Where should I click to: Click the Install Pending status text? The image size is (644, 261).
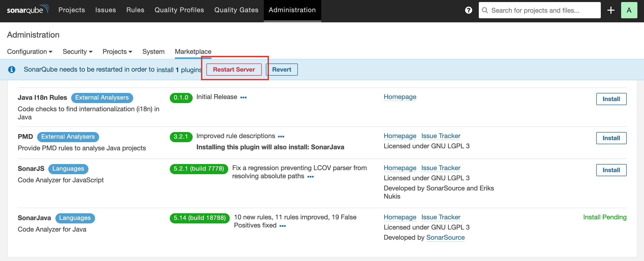605,217
